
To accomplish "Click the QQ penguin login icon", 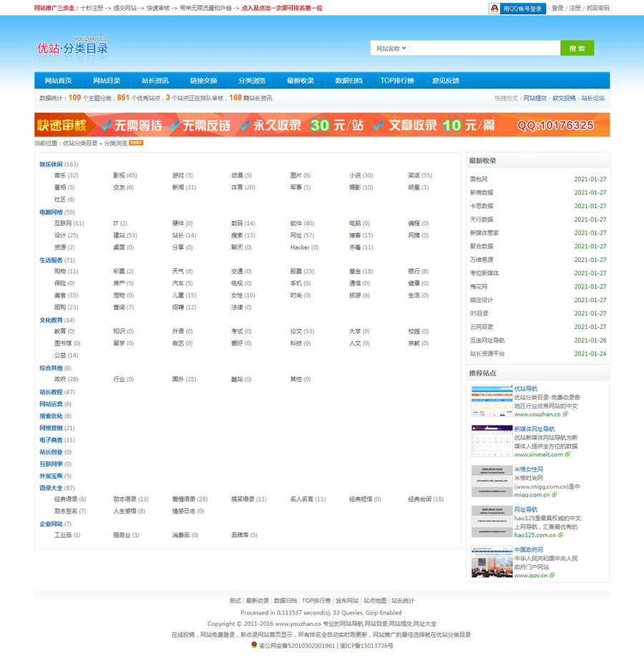I will coord(494,9).
